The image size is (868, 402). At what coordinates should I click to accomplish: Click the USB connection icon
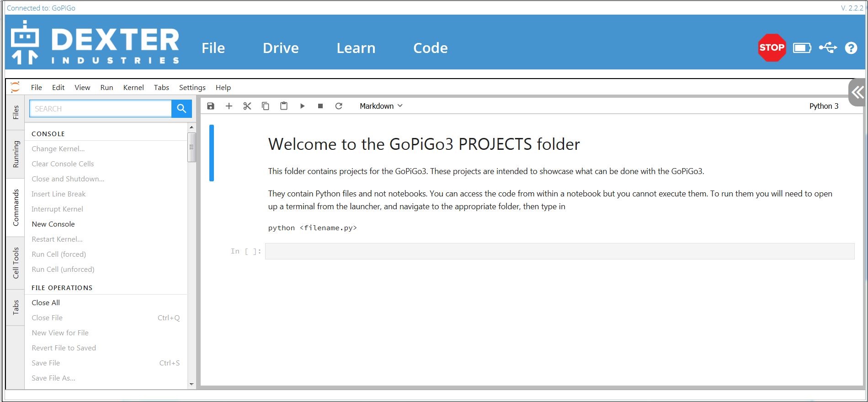[x=828, y=48]
